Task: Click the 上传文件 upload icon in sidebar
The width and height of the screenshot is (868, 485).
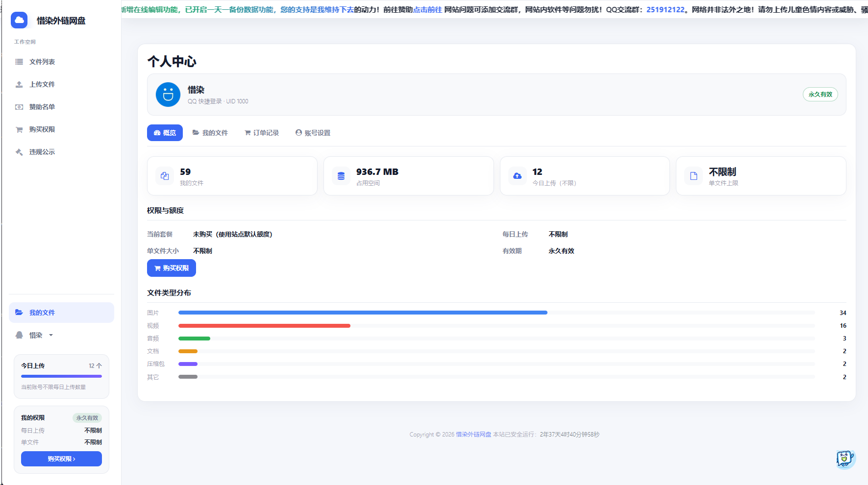Action: 19,84
